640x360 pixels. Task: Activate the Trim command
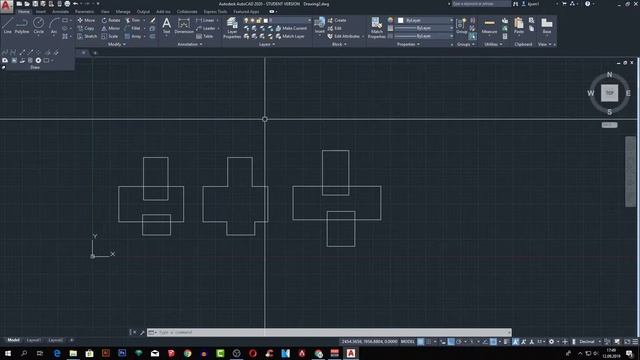pyautogui.click(x=133, y=20)
